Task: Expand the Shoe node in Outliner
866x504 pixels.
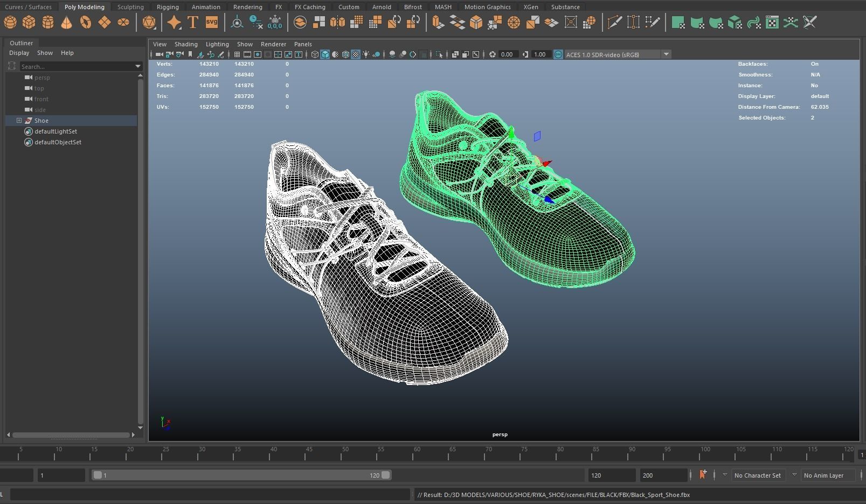Action: (x=19, y=121)
